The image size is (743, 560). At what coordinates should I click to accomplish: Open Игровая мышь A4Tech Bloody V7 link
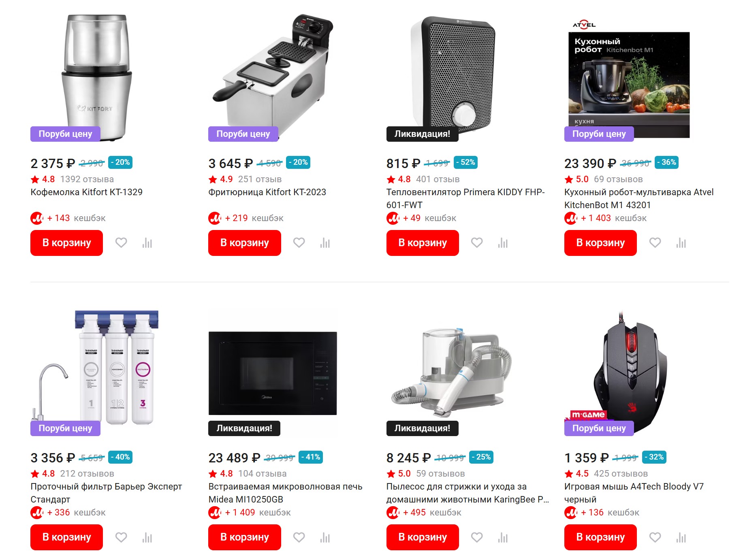point(634,493)
